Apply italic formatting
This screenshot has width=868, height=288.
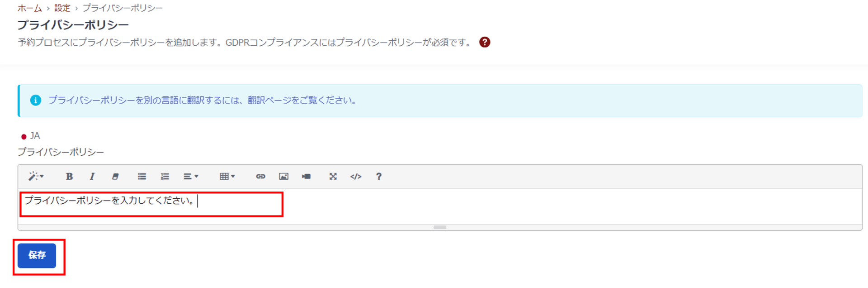tap(92, 177)
